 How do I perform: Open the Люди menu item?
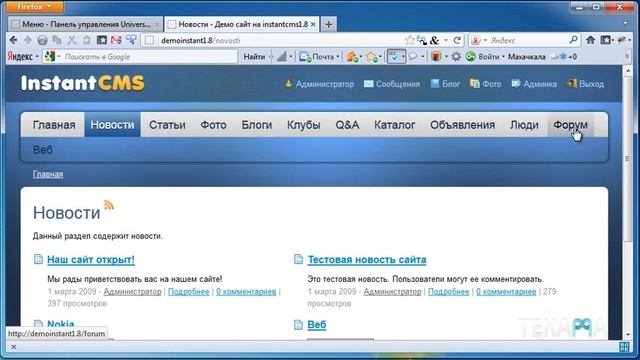tap(524, 125)
